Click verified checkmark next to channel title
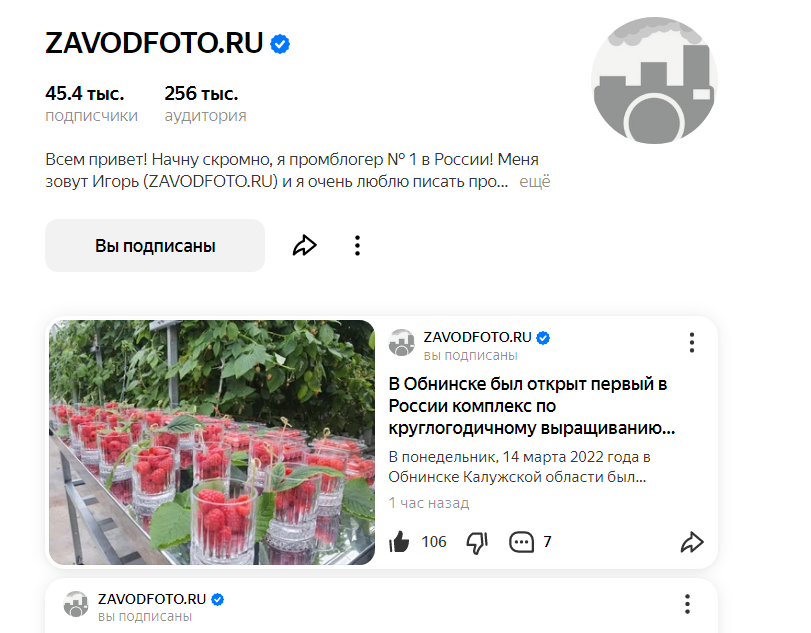811x633 pixels. 280,44
